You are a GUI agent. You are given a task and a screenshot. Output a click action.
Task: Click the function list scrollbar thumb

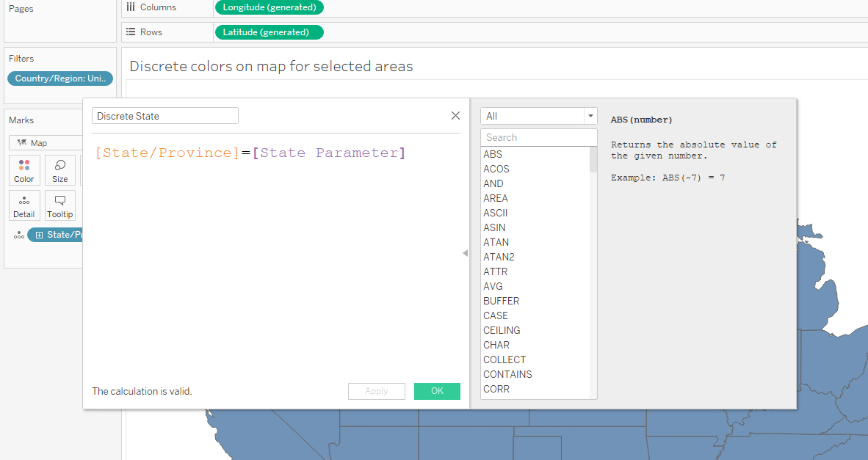click(593, 159)
